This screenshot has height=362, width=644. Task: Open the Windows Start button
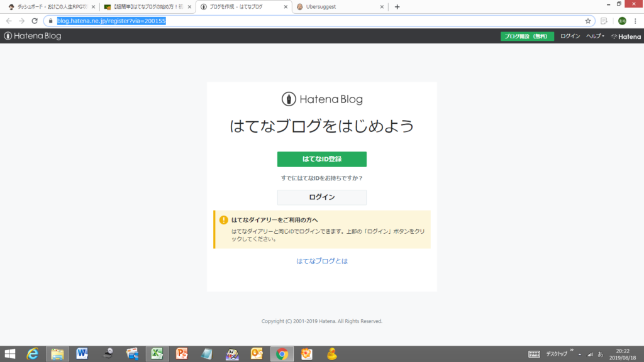click(x=10, y=354)
